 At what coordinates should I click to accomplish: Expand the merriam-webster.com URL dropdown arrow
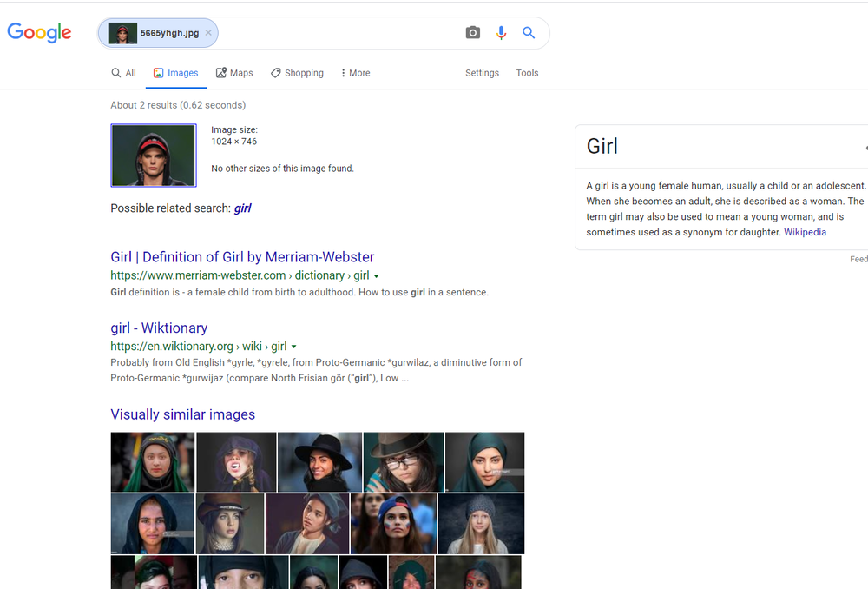[377, 276]
